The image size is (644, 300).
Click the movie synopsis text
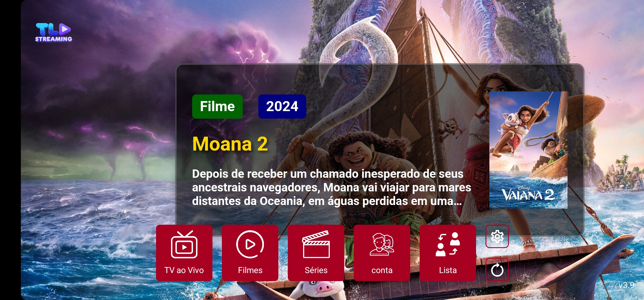[331, 187]
